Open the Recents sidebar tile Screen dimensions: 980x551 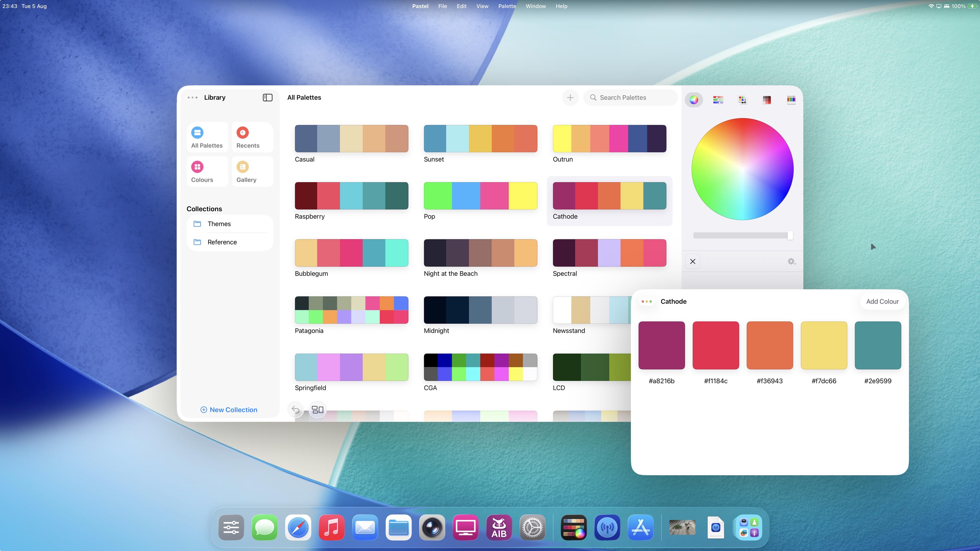pyautogui.click(x=252, y=137)
